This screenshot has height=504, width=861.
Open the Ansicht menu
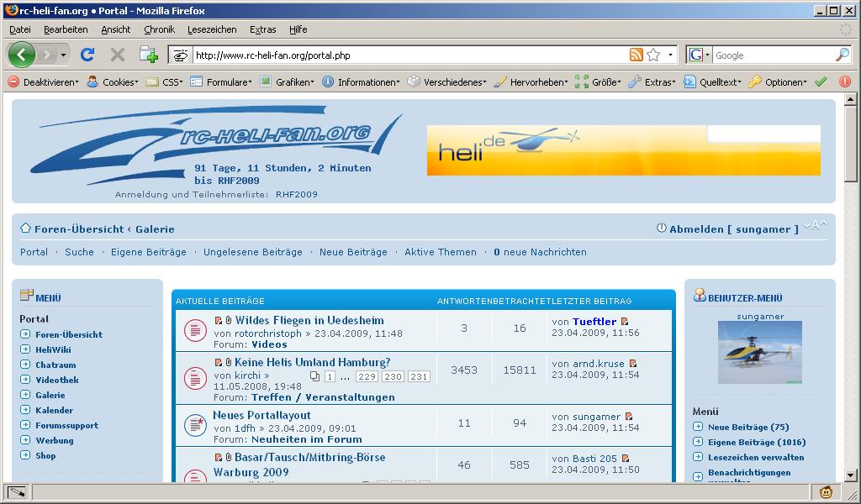click(x=116, y=29)
